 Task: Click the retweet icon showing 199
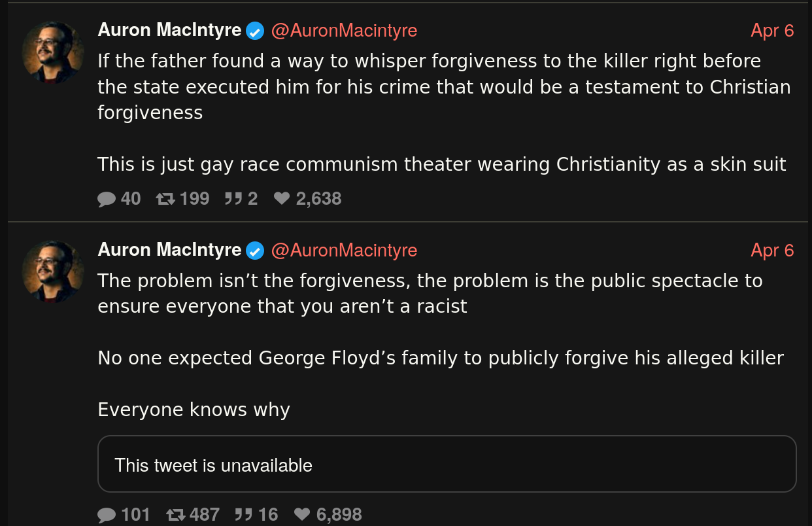[x=166, y=199]
